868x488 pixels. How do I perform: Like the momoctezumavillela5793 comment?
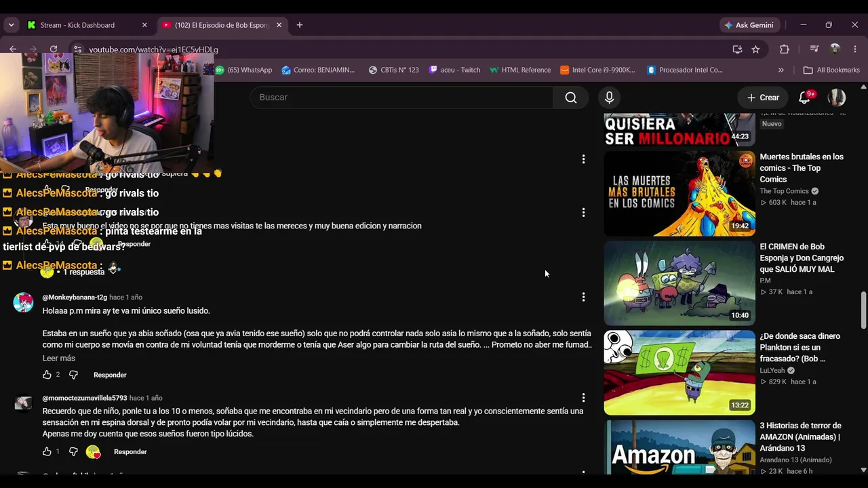47,451
